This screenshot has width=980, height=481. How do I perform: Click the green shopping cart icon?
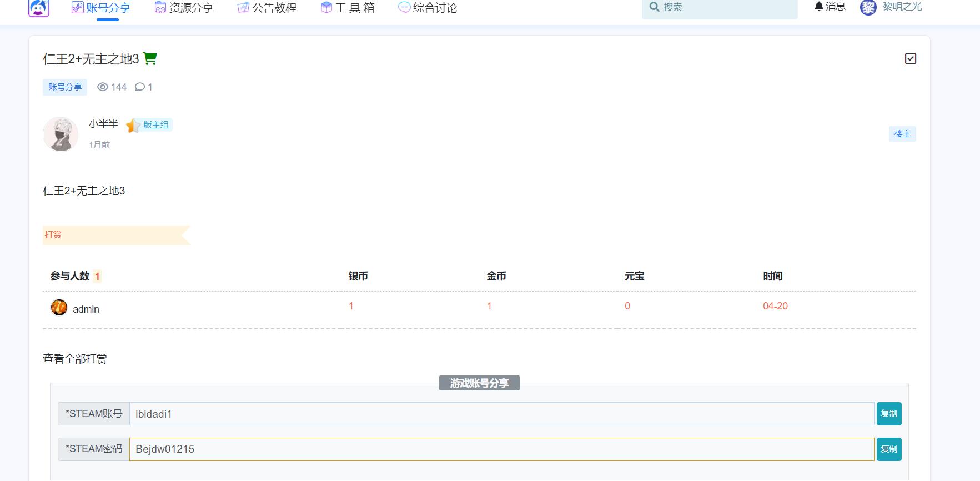point(150,58)
